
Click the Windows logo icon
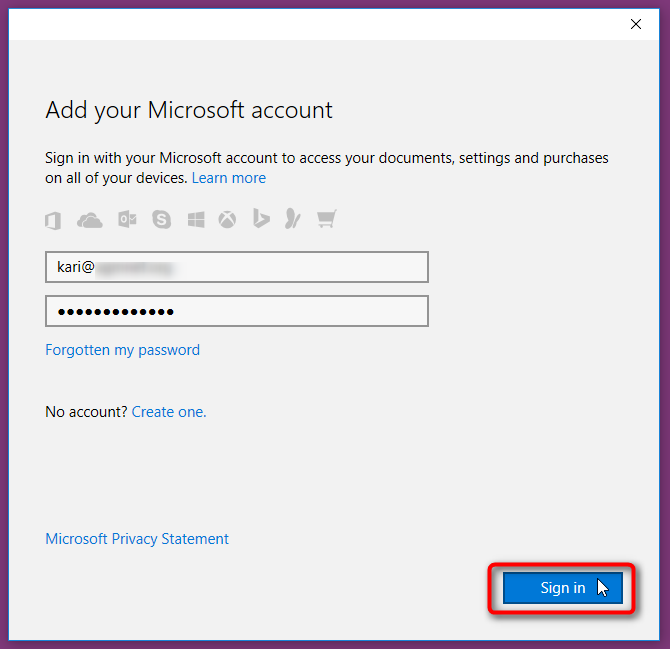pos(196,220)
